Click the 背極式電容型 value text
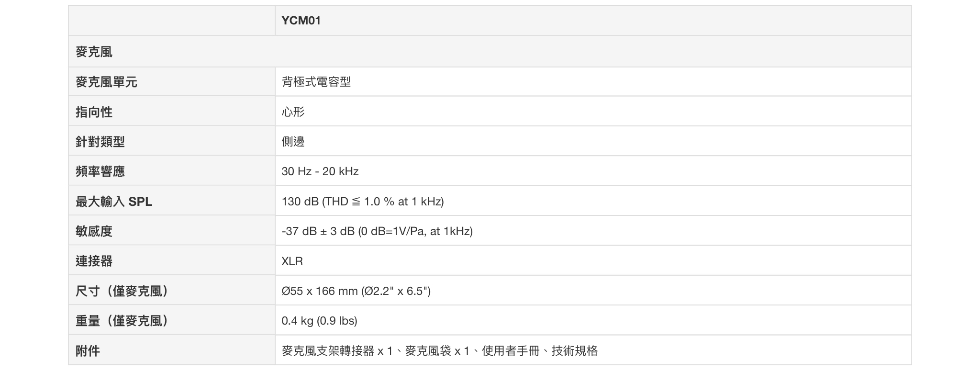The height and width of the screenshot is (372, 980). tap(316, 82)
